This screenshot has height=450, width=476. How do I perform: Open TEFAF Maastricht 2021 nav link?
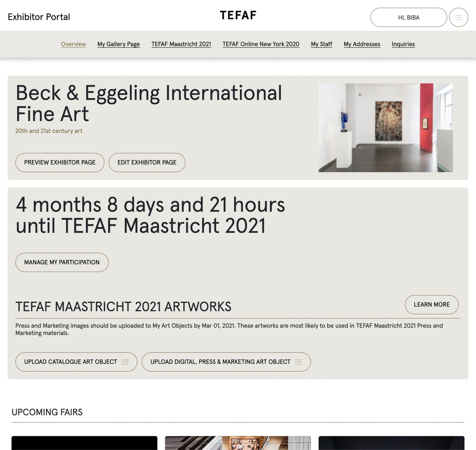click(181, 44)
